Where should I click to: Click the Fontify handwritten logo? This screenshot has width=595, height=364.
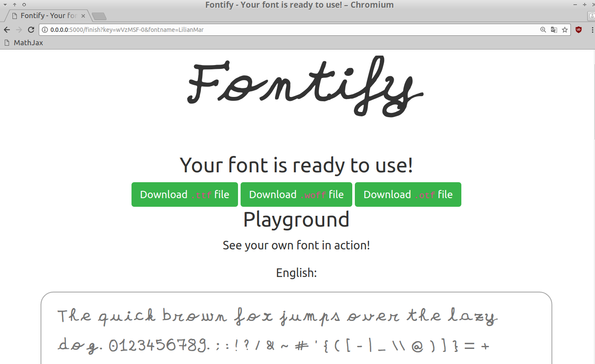(x=305, y=87)
